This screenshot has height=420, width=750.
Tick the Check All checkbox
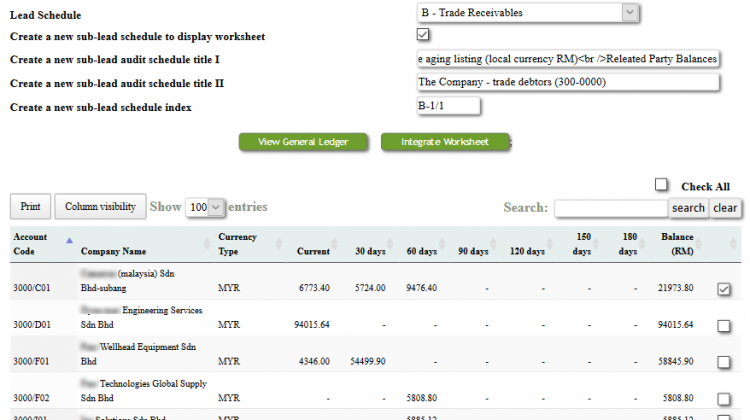pyautogui.click(x=661, y=185)
